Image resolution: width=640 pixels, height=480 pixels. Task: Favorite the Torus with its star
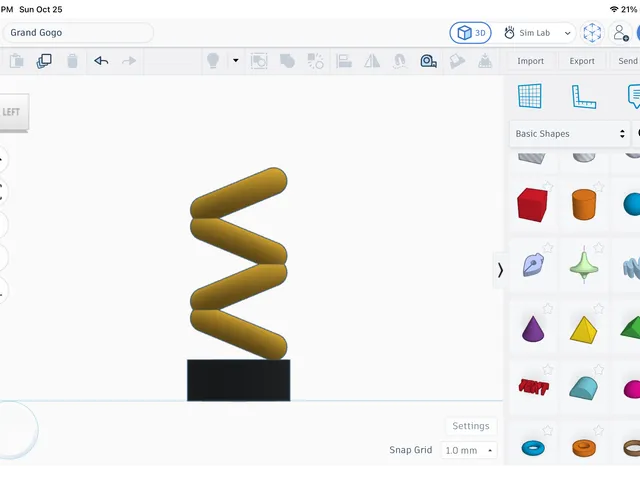tap(548, 431)
